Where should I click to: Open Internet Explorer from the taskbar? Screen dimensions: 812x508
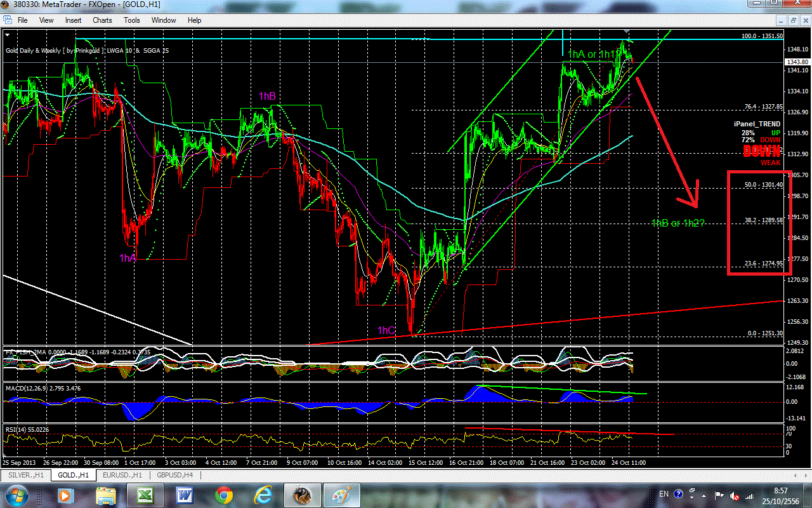(263, 494)
